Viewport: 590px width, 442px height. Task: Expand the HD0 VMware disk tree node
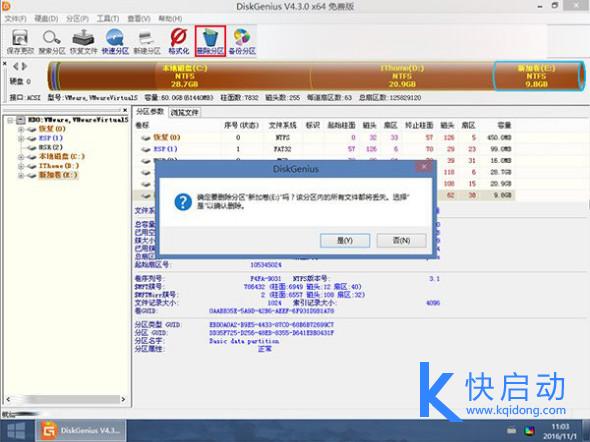[11, 120]
